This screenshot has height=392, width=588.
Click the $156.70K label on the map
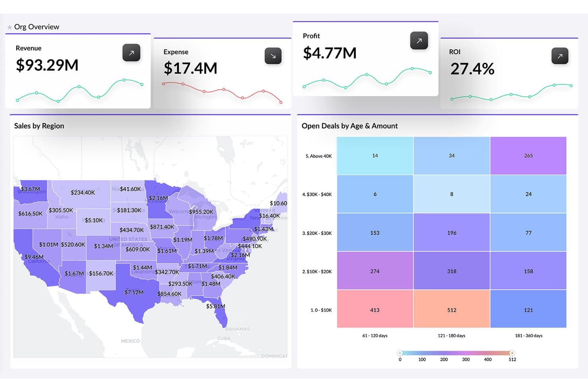coord(101,273)
